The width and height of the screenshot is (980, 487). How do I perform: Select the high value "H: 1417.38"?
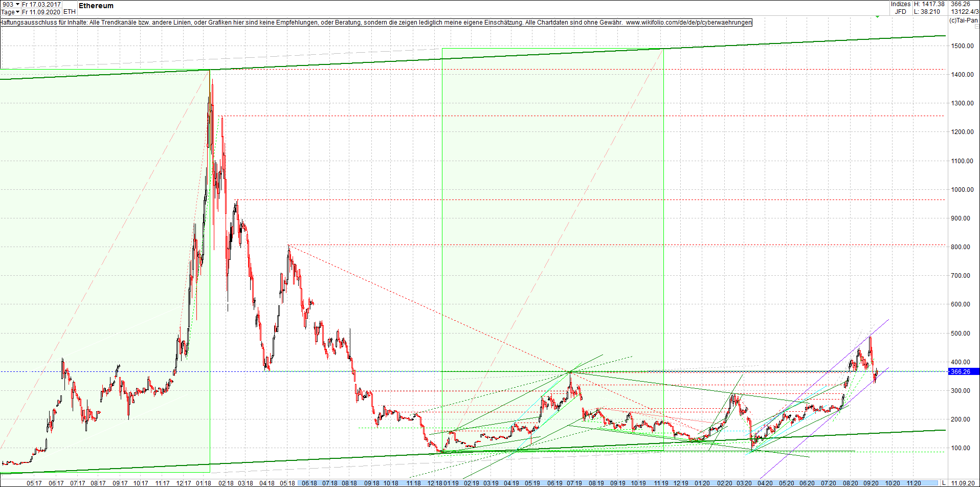(930, 4)
